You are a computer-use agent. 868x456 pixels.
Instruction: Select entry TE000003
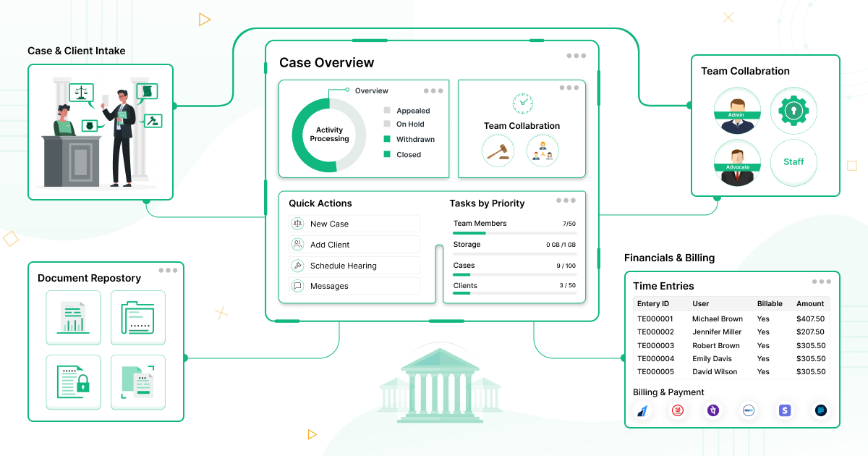(655, 345)
